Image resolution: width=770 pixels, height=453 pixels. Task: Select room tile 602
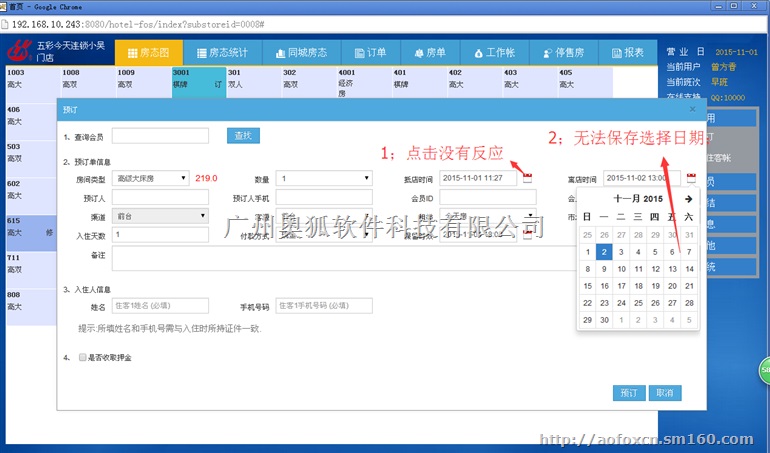pyautogui.click(x=31, y=195)
